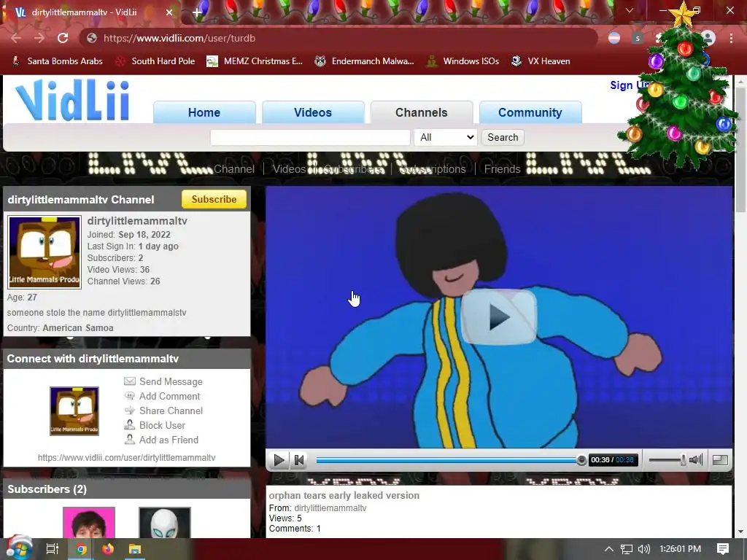Click the network tray icon
This screenshot has height=560, width=747.
[x=627, y=549]
